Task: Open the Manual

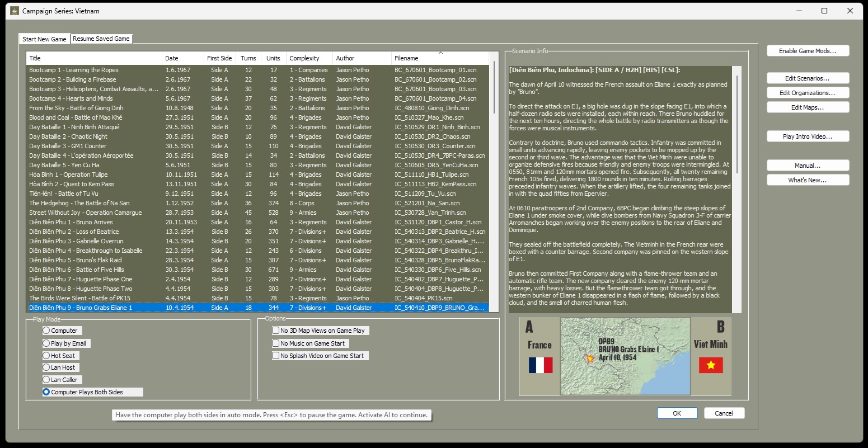Action: point(808,166)
